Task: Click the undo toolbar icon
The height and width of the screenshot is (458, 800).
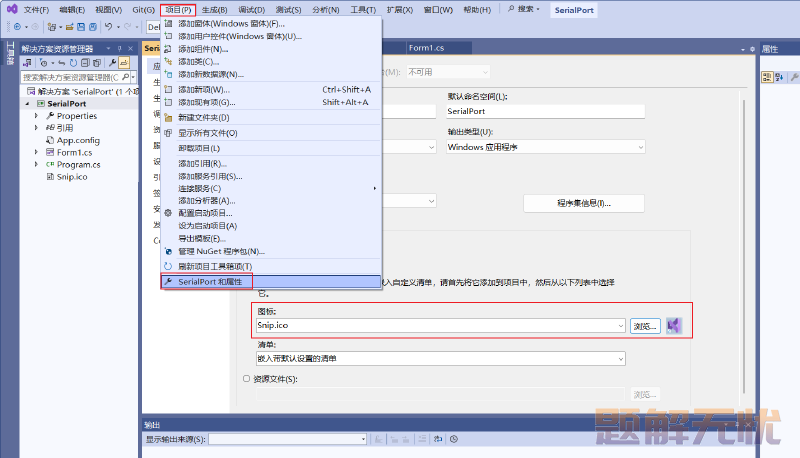Action: coord(109,27)
